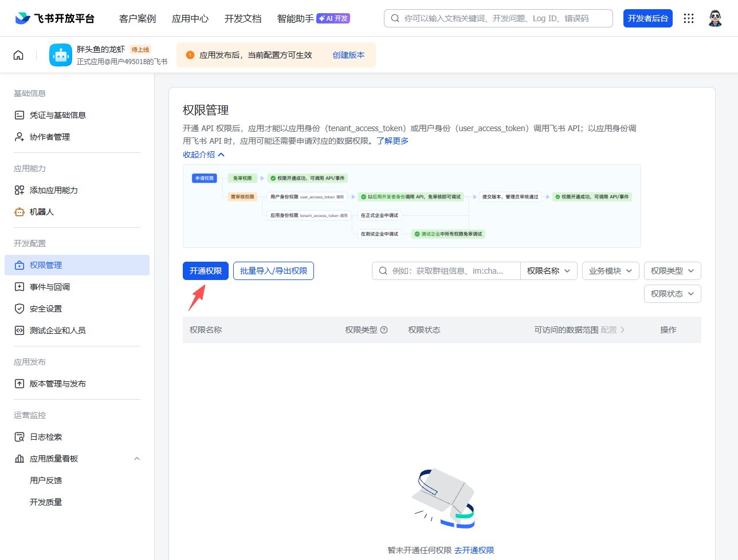The height and width of the screenshot is (560, 738).
Task: Click the blue 开通权限 button
Action: [x=206, y=271]
